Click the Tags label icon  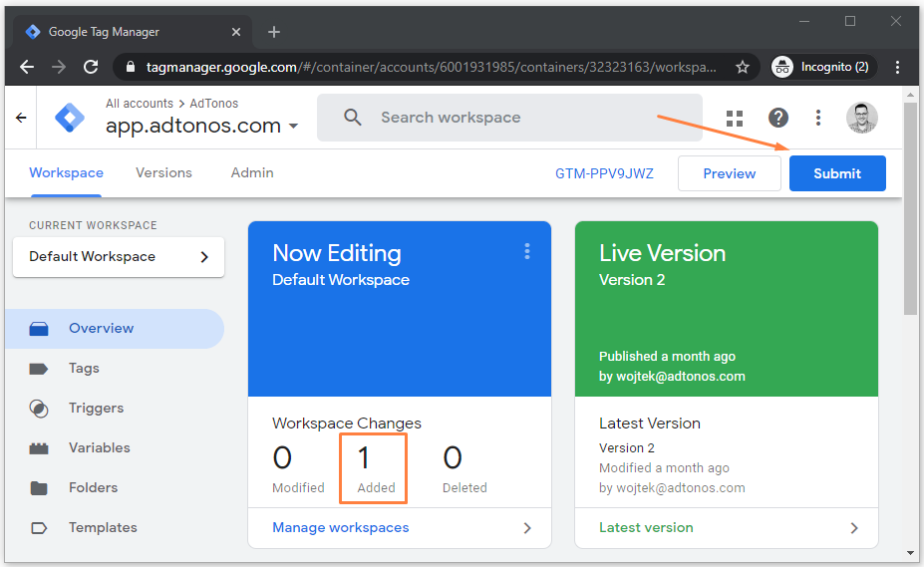pyautogui.click(x=39, y=369)
